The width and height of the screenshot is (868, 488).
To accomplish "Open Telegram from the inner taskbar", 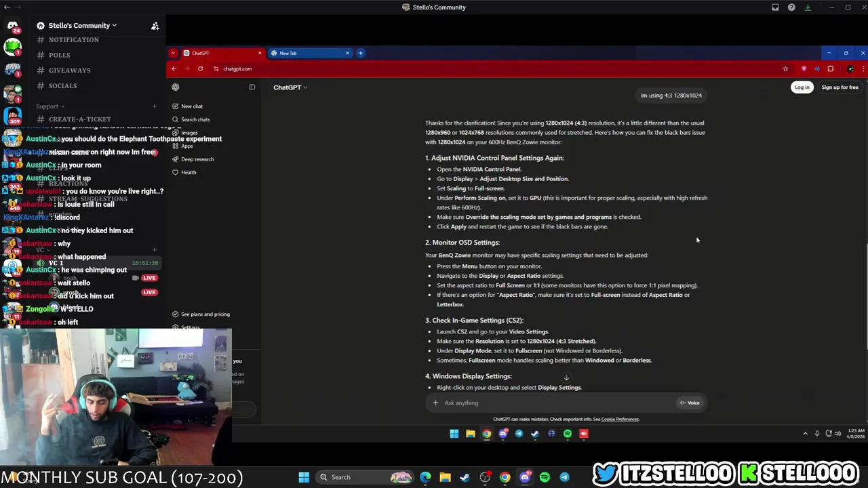I will click(519, 434).
